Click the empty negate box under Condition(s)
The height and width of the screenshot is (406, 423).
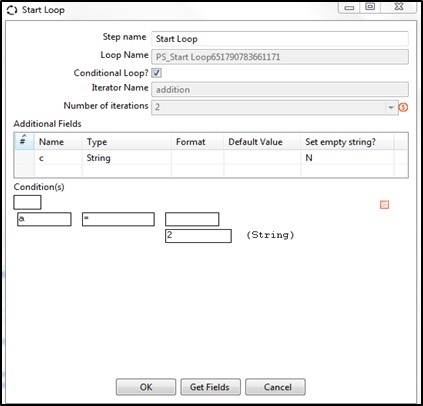tap(27, 202)
